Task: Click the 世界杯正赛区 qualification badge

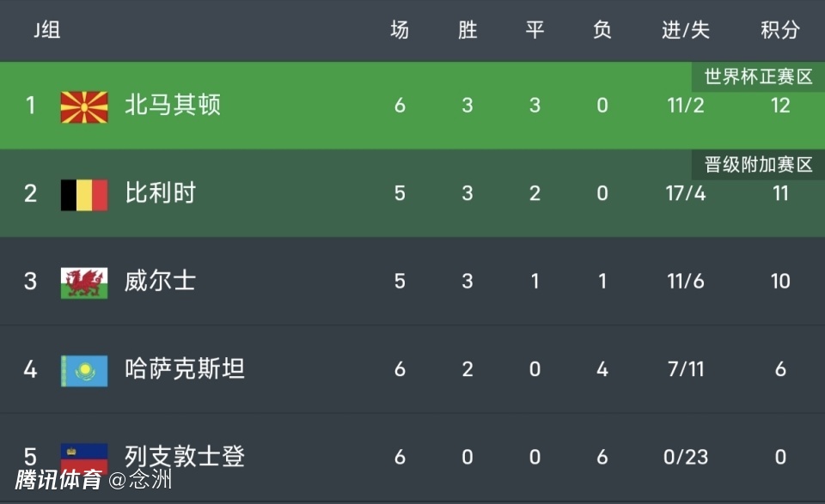Action: 758,77
